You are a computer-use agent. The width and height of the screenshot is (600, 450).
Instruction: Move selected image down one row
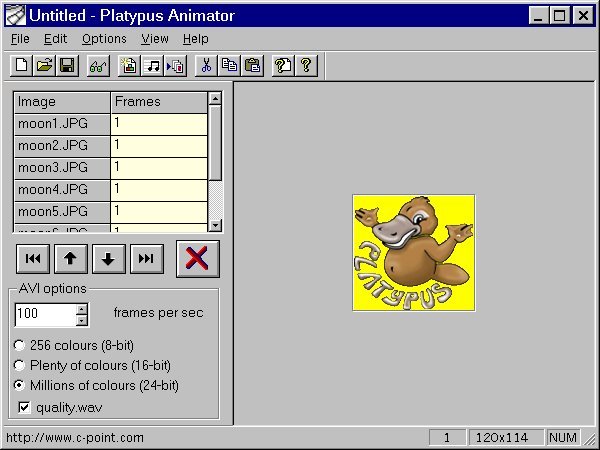[109, 259]
